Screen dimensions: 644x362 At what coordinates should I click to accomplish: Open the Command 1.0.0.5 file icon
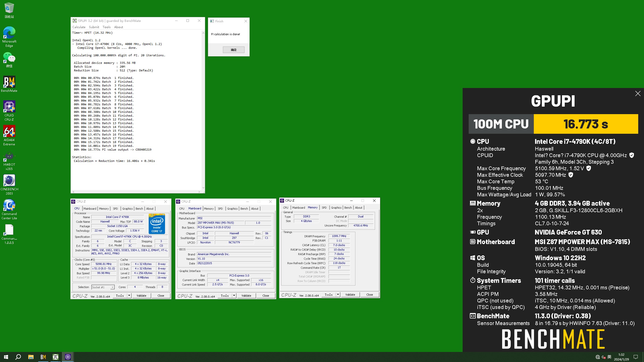[x=9, y=234]
